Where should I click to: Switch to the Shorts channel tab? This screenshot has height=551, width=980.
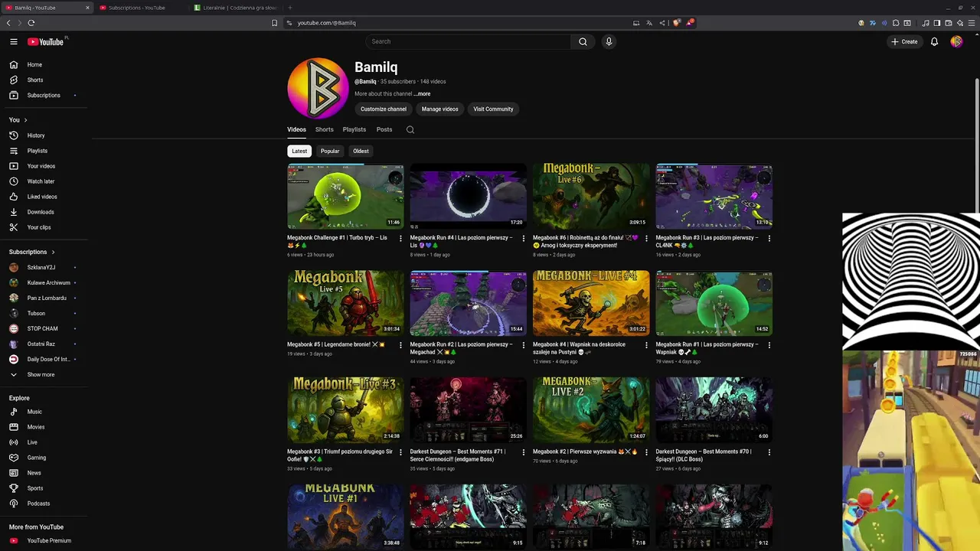point(325,129)
